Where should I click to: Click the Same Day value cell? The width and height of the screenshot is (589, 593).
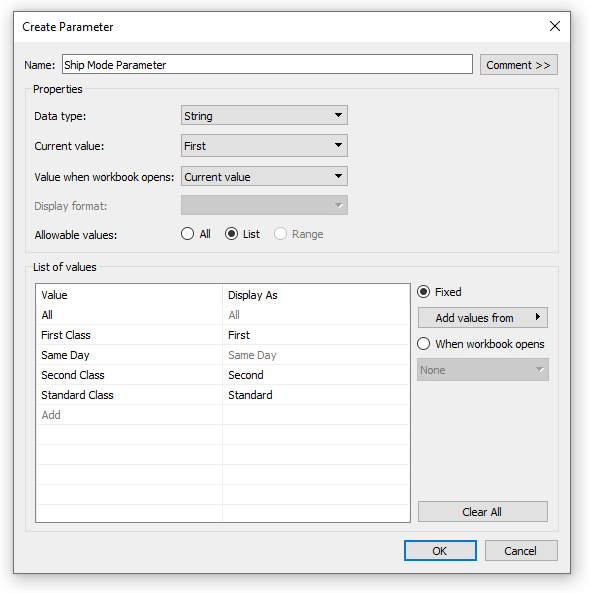129,355
